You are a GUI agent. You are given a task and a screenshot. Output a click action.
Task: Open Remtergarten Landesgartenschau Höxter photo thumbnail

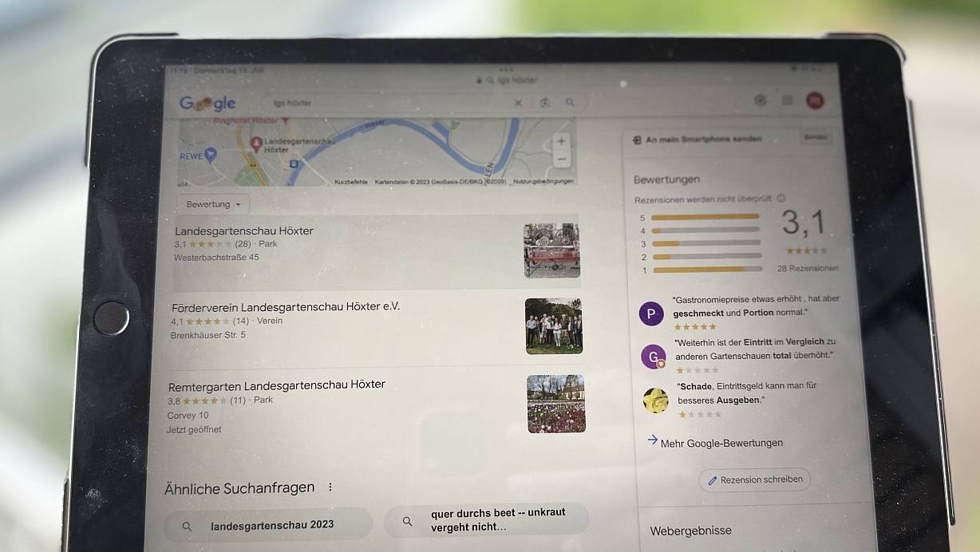coord(556,404)
